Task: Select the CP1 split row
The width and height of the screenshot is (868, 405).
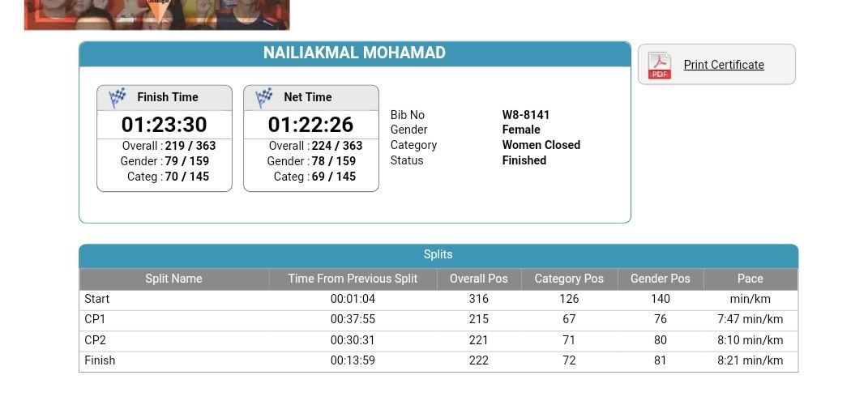Action: [x=438, y=320]
